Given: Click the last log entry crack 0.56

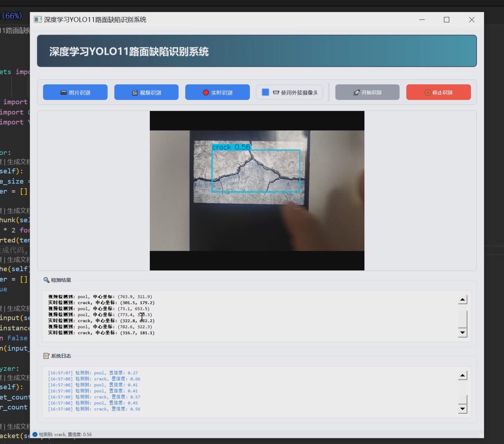Looking at the screenshot, I should click(x=94, y=409).
